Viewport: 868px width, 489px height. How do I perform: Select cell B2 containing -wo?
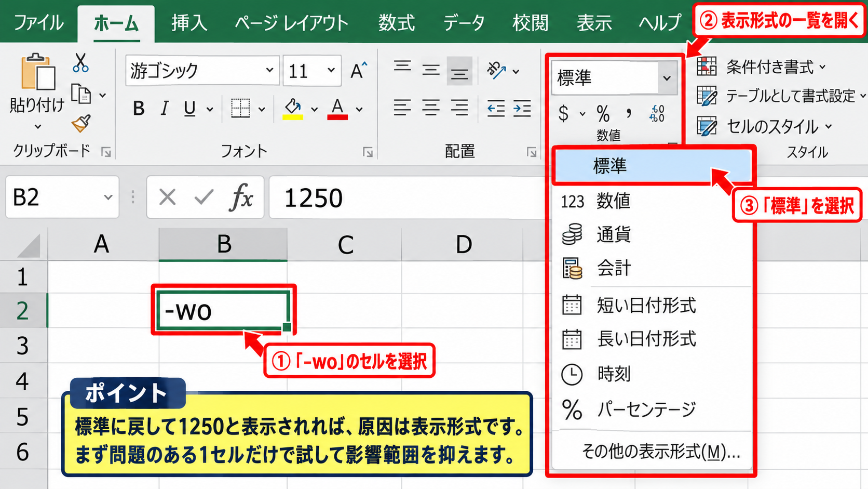(223, 311)
